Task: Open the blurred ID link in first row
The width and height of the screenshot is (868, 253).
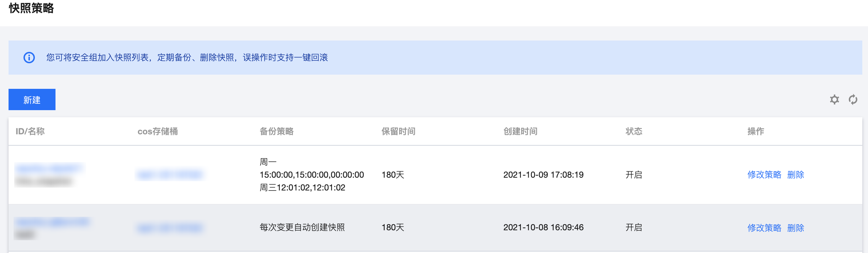Action: click(49, 168)
